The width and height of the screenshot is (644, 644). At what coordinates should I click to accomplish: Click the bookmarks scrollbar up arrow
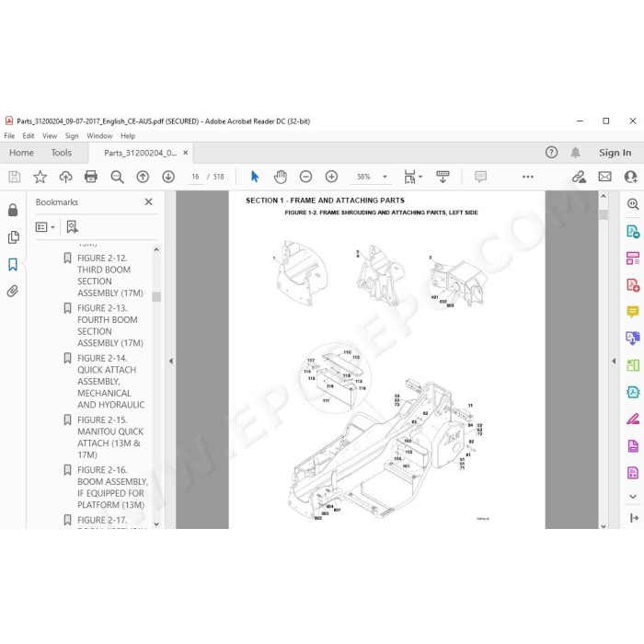tap(156, 249)
